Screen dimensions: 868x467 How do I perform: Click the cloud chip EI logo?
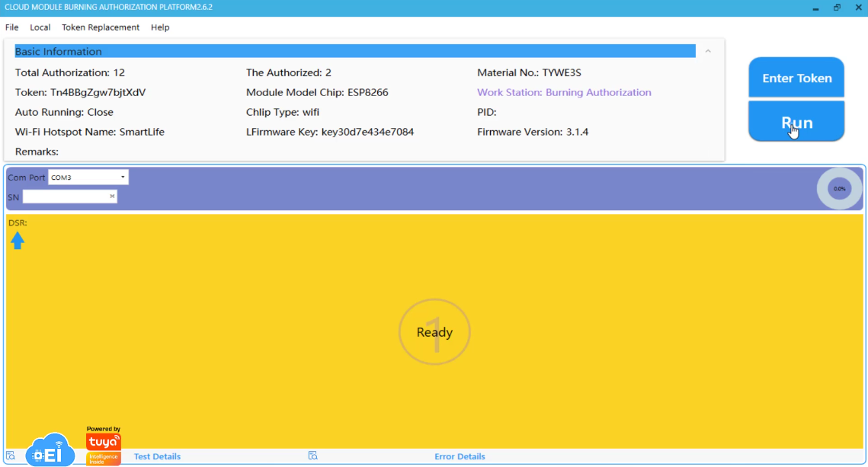tap(50, 449)
